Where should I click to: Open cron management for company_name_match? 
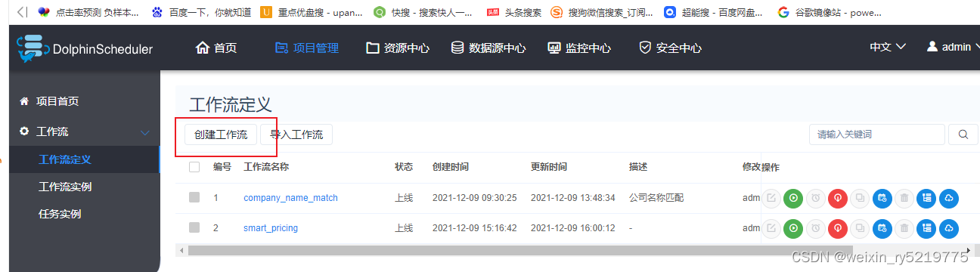[x=882, y=198]
